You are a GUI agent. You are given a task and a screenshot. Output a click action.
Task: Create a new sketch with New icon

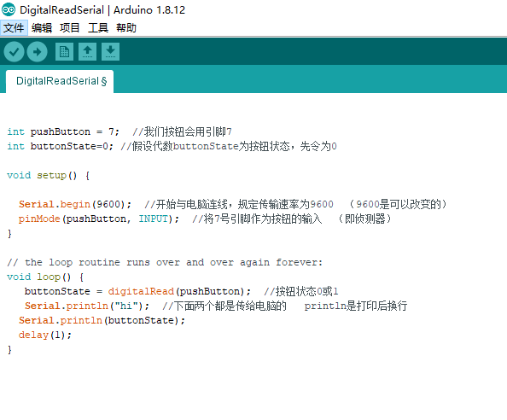[64, 52]
